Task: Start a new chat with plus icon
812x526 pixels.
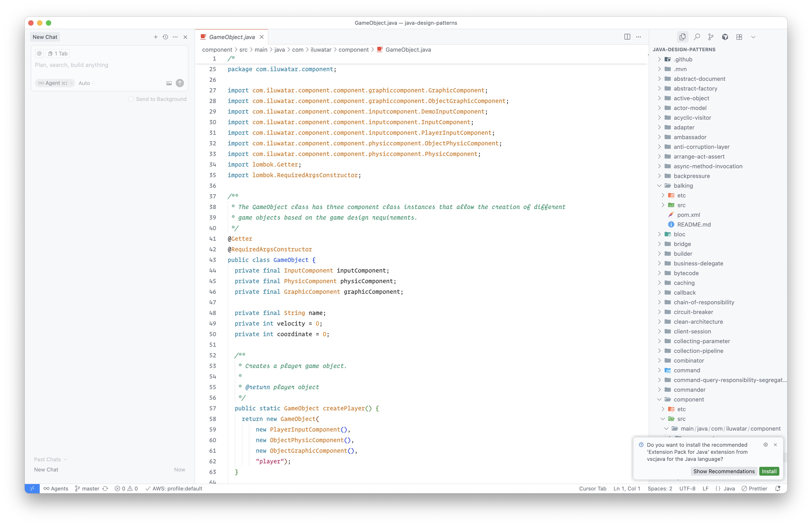Action: click(156, 37)
